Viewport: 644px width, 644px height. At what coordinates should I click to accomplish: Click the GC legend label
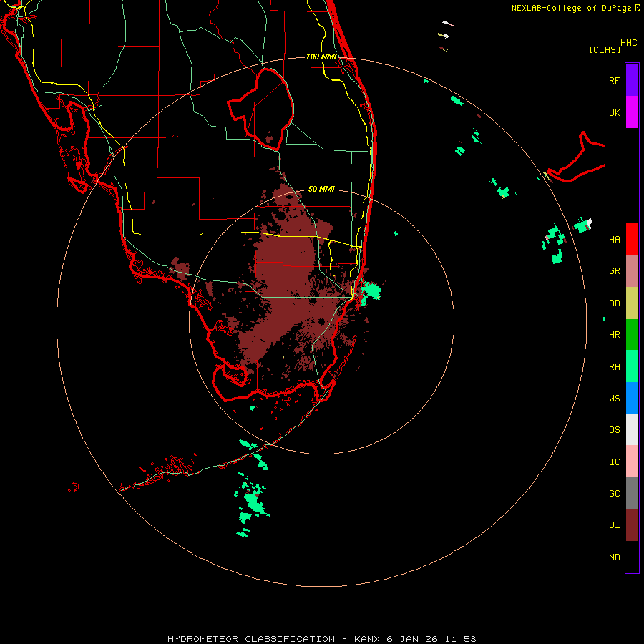[614, 494]
